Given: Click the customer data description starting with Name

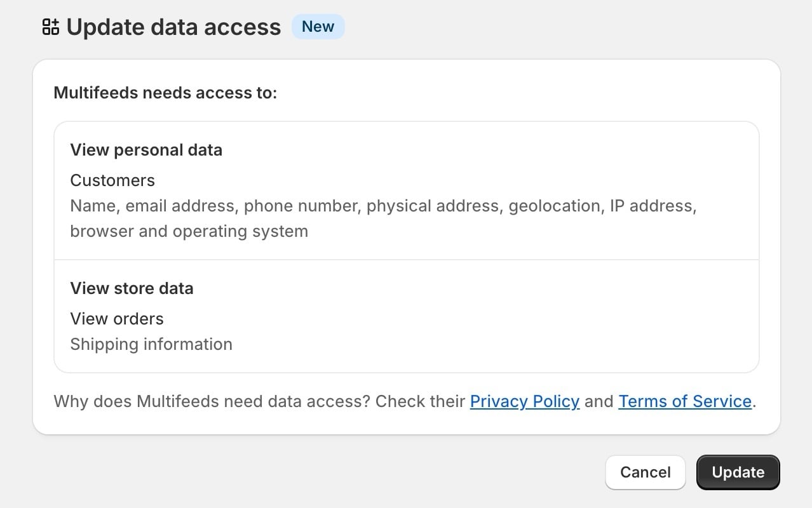Looking at the screenshot, I should 383,218.
